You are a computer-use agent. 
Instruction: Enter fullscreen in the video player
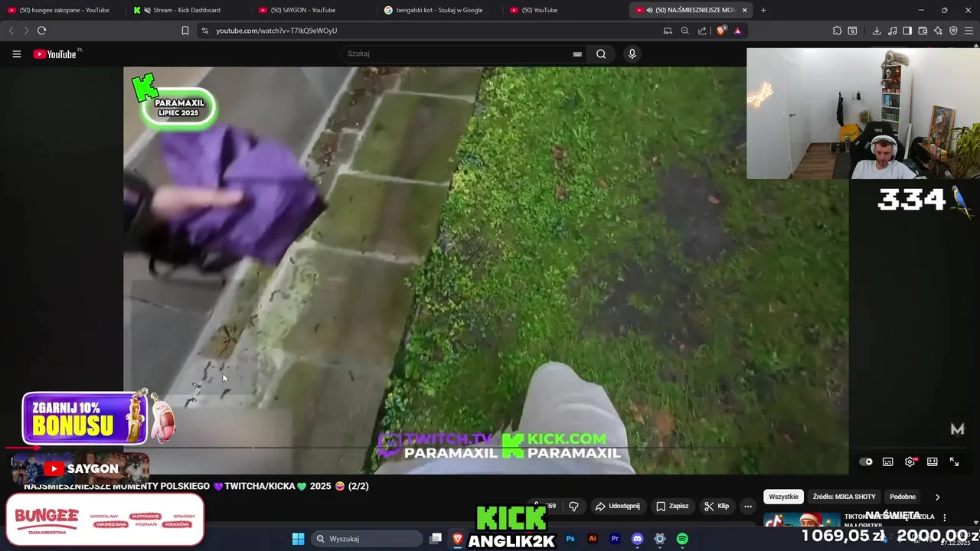pyautogui.click(x=954, y=461)
